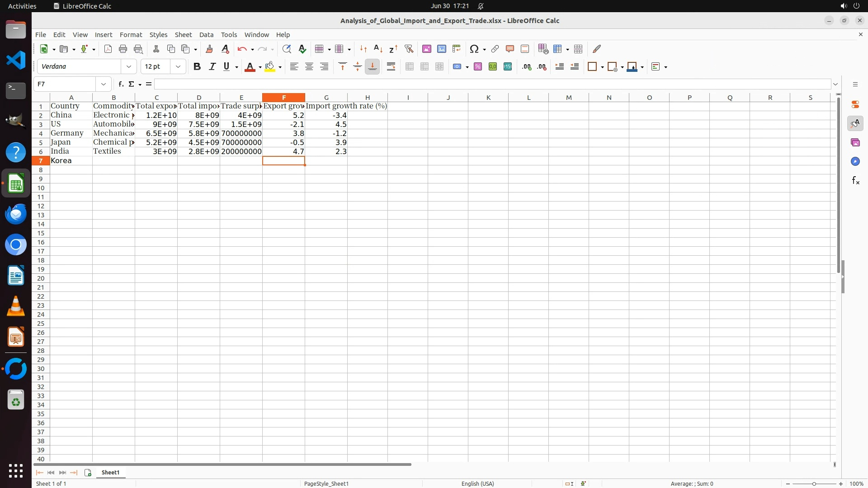The image size is (868, 488).
Task: Click the Clone Formatting paintbrush icon
Action: [209, 49]
